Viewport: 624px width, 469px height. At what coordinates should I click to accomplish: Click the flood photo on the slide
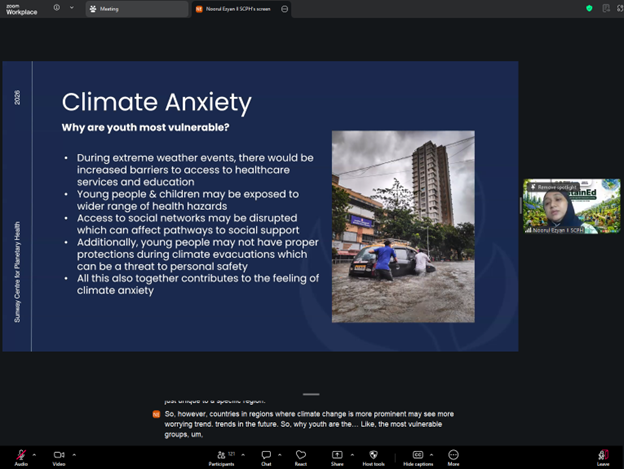coord(403,226)
